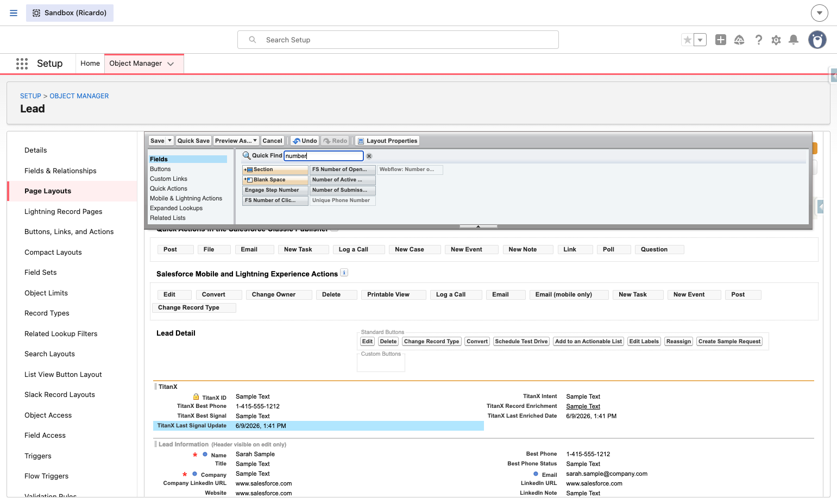The width and height of the screenshot is (837, 504).
Task: Open the Trailhead guidance icon
Action: (x=739, y=40)
